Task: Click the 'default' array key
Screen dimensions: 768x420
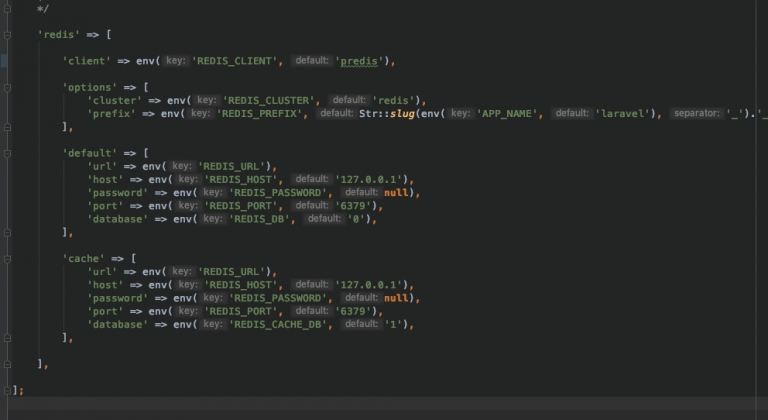Action: [x=90, y=153]
